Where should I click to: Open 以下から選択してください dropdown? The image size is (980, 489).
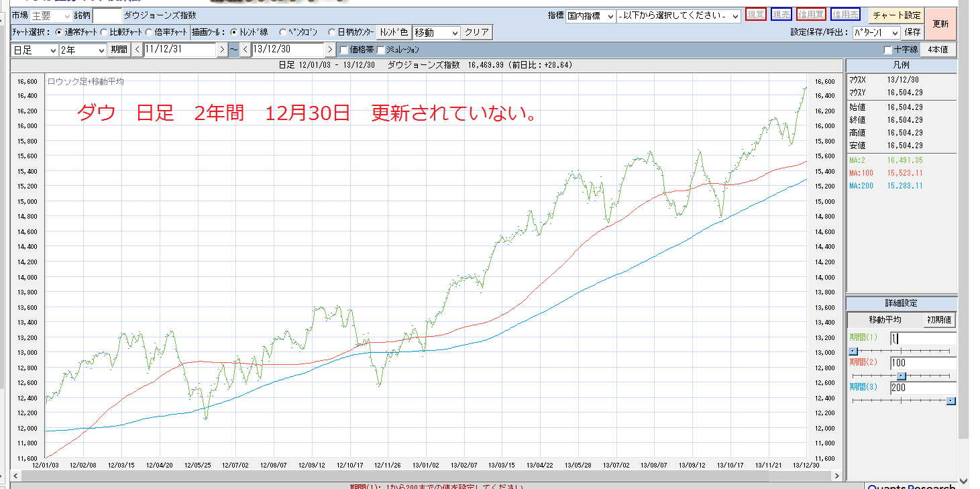[679, 15]
